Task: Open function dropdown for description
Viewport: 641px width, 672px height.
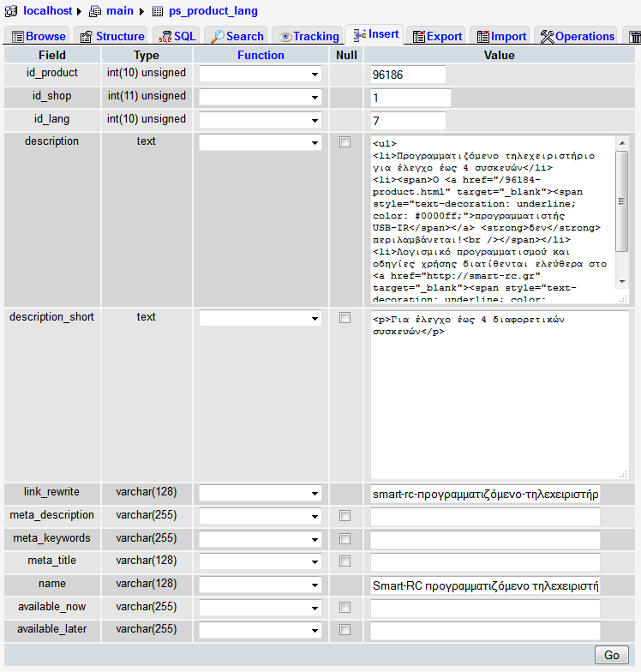Action: 261,142
